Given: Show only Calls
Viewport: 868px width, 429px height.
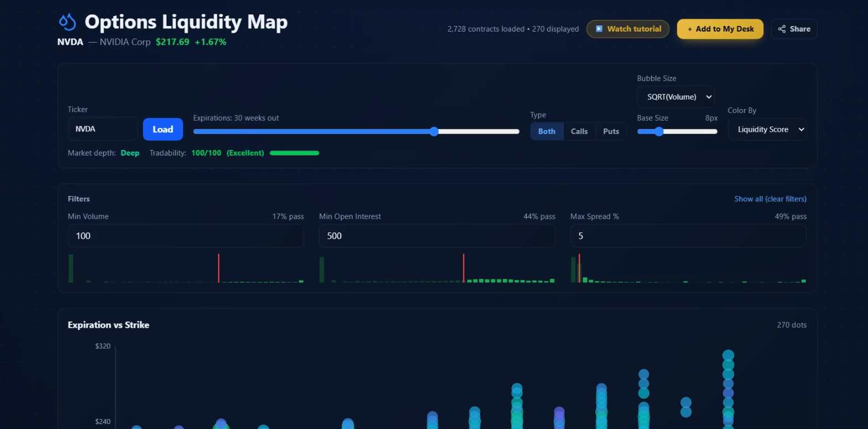Looking at the screenshot, I should [580, 131].
